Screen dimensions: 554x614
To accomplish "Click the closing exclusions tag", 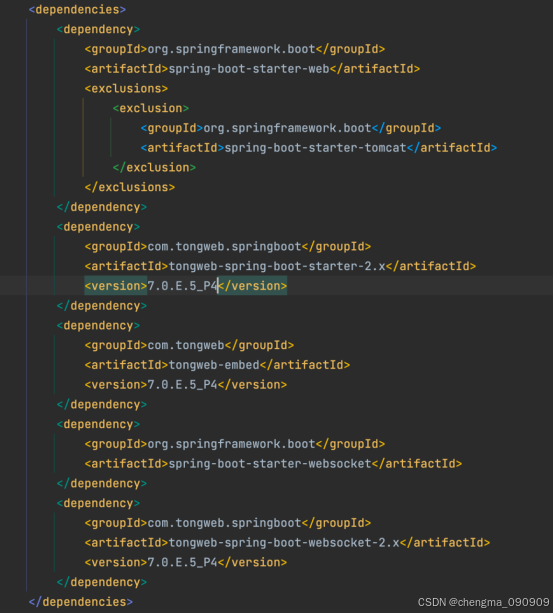I will click(130, 187).
